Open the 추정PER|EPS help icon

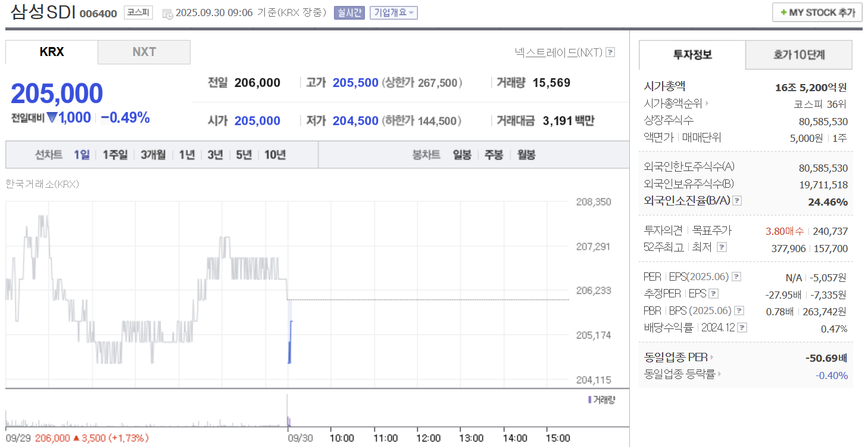(x=713, y=293)
